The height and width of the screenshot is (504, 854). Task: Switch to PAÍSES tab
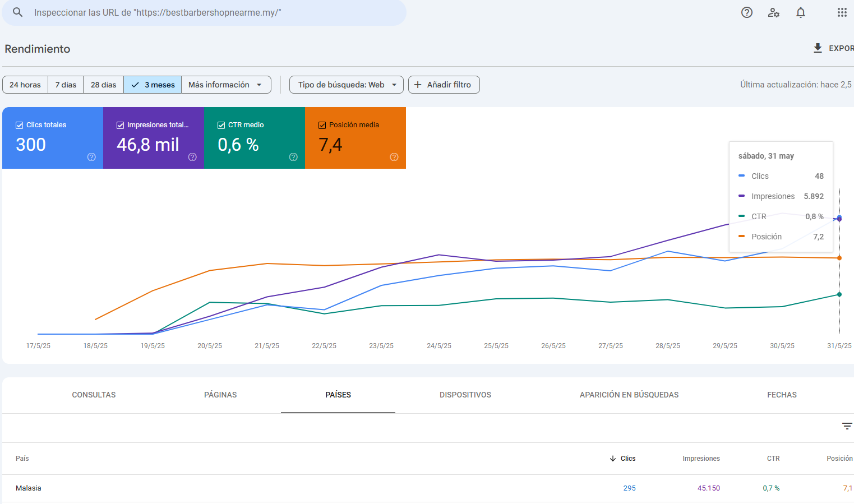338,395
